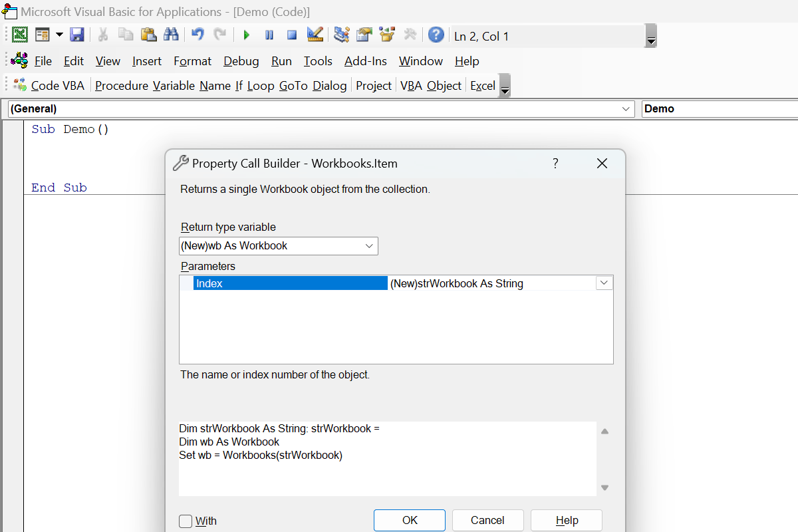Open the Return type variable dropdown
This screenshot has width=798, height=532.
click(279, 246)
